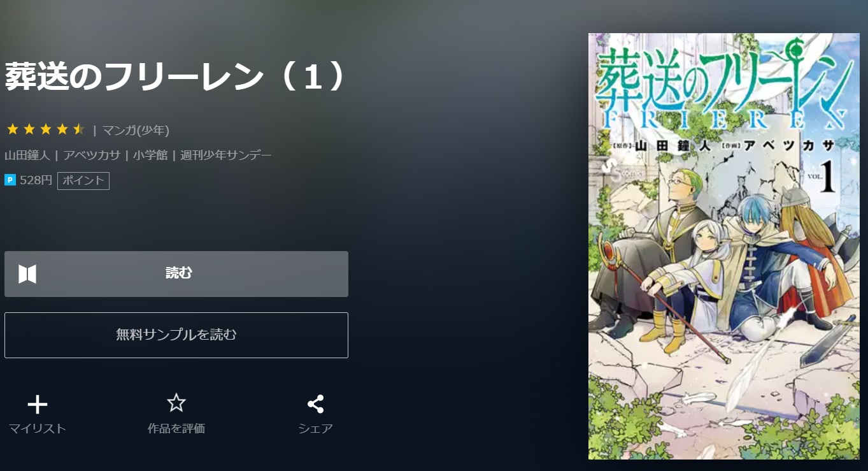This screenshot has width=868, height=471.
Task: Click the ポイント badge next to price
Action: click(83, 181)
